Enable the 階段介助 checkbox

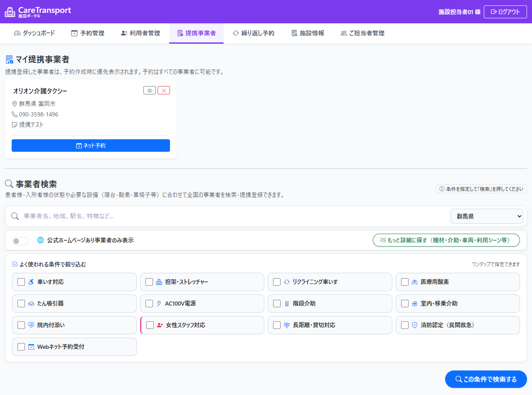pos(277,304)
